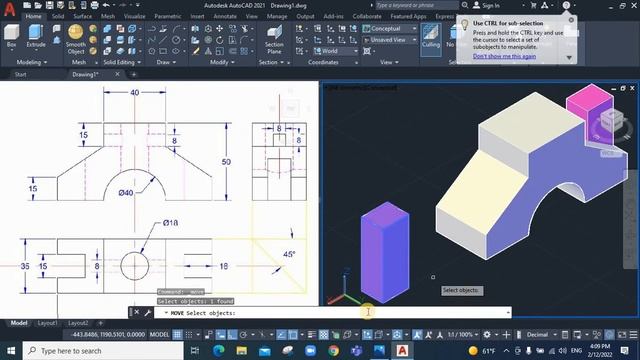Open the Autodesk App Store cart icon
The width and height of the screenshot is (640, 360).
click(533, 5)
